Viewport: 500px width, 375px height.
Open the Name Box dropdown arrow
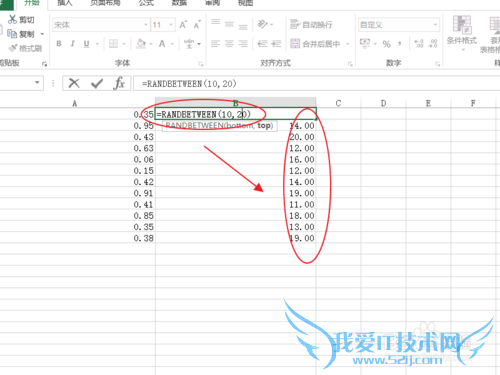(x=37, y=82)
